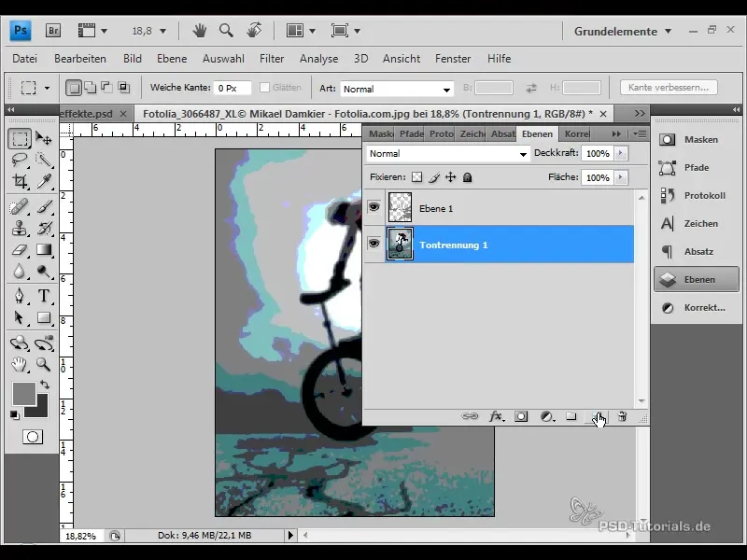Open the Datei menu

(25, 59)
